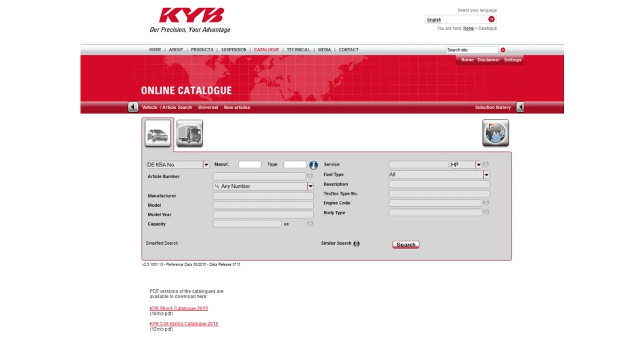Focus the Manuf. input field
The width and height of the screenshot is (644, 338).
250,164
